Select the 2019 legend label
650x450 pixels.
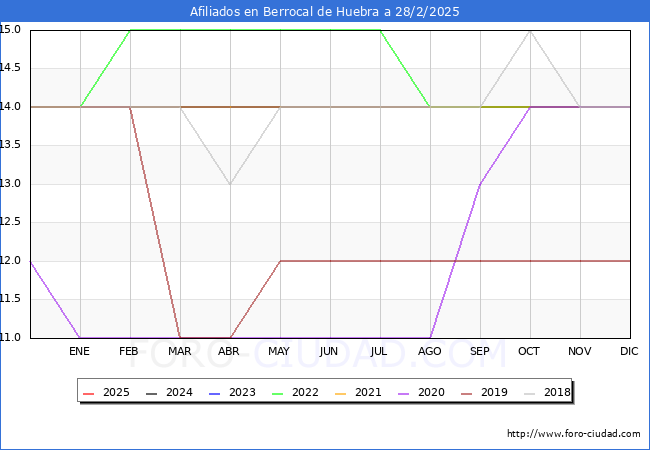tap(494, 392)
